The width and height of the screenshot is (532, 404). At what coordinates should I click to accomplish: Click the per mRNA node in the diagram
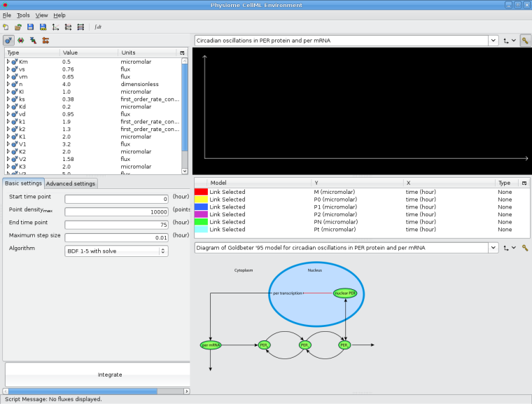click(211, 345)
